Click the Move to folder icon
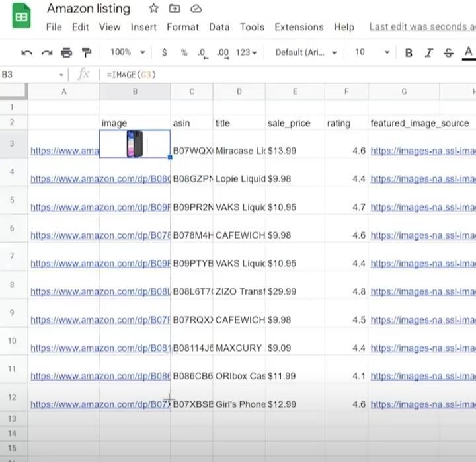The height and width of the screenshot is (462, 476). [x=175, y=9]
